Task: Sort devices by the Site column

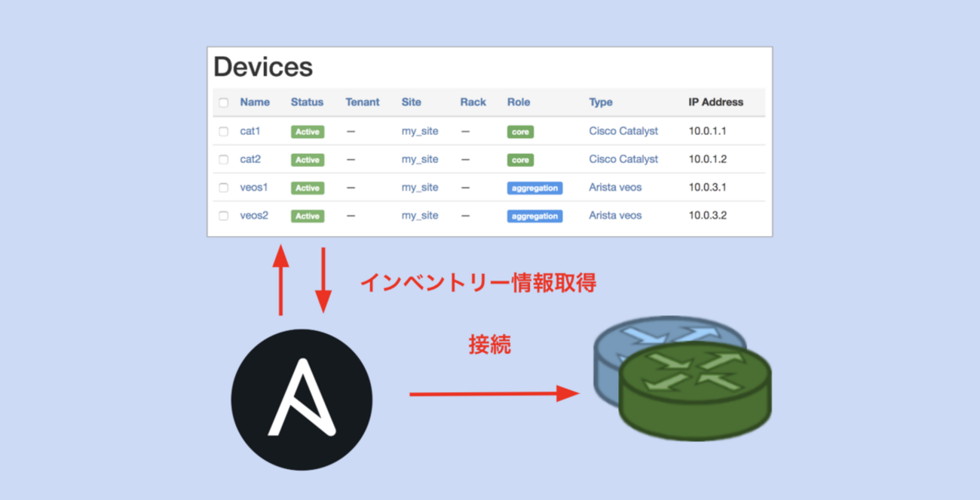Action: [411, 102]
